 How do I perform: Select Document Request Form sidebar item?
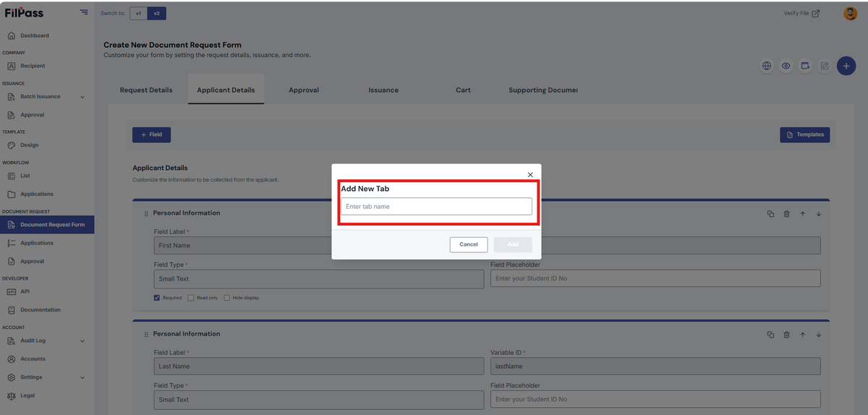coord(47,225)
